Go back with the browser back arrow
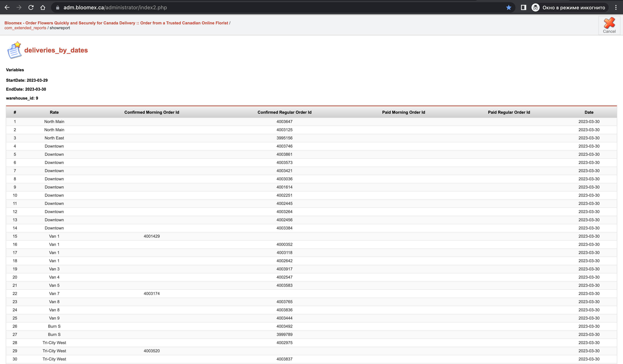Image resolution: width=623 pixels, height=364 pixels. (x=7, y=8)
